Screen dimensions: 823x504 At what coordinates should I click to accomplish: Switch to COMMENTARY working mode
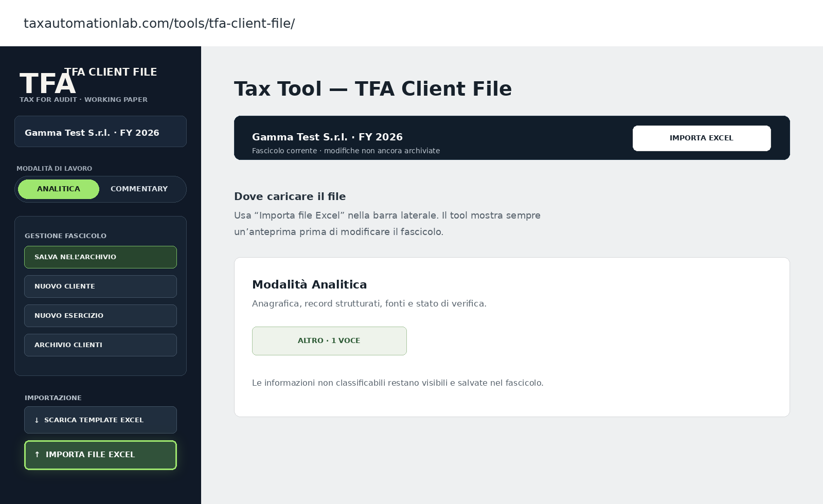pos(139,189)
